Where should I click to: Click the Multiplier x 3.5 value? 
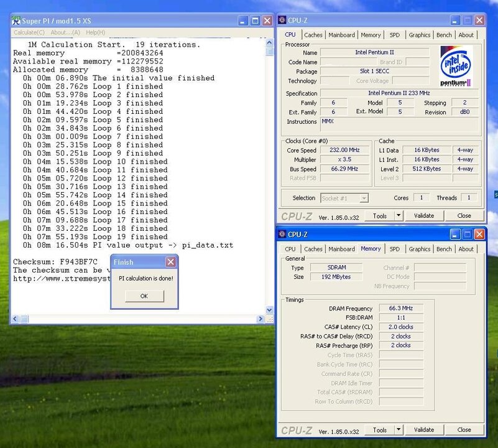coord(344,159)
